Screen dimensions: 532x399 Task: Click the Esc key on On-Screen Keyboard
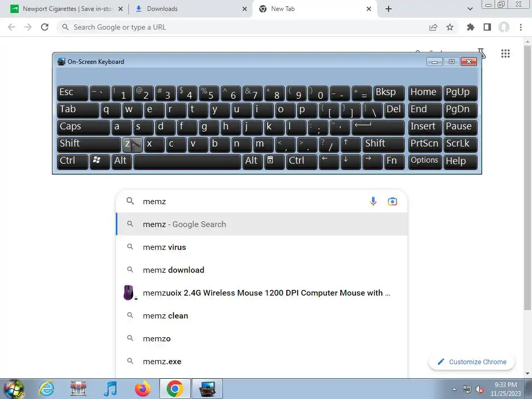click(x=73, y=93)
